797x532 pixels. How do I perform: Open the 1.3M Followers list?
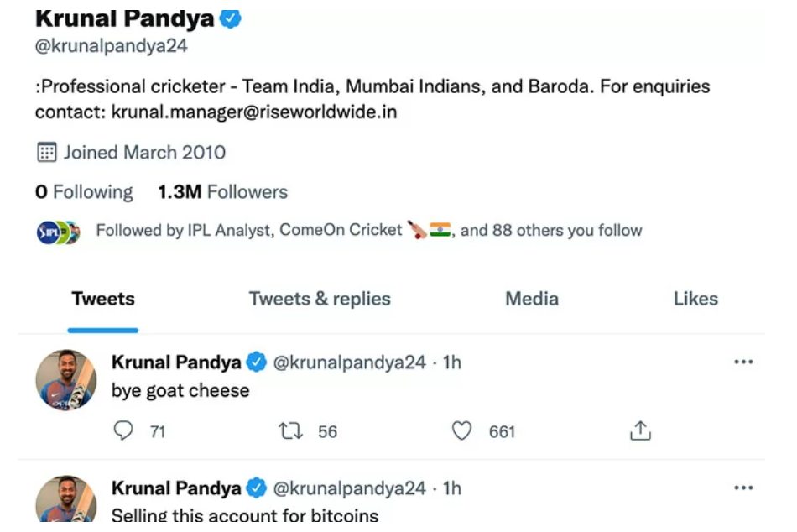(x=222, y=192)
